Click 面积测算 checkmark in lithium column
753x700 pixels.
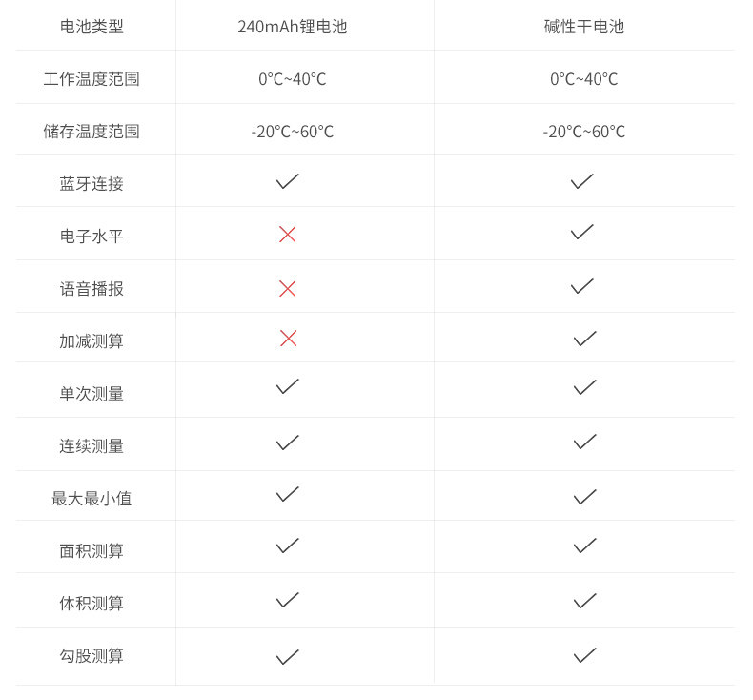pos(288,546)
